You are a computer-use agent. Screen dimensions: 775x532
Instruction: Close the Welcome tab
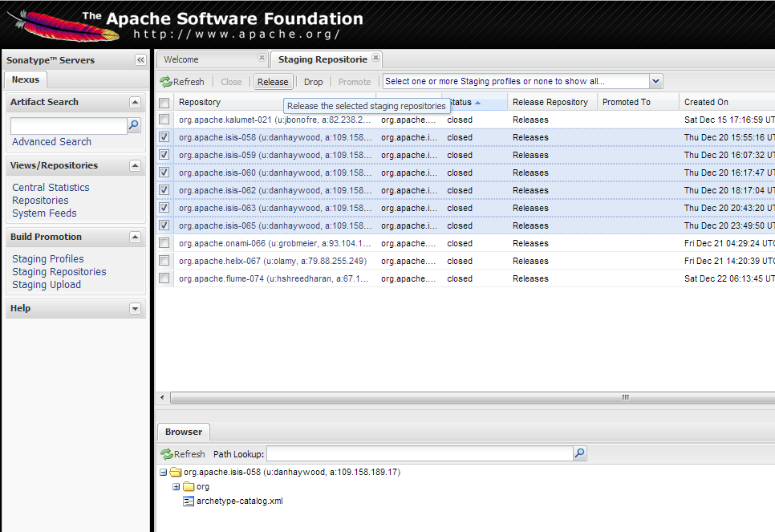(262, 58)
